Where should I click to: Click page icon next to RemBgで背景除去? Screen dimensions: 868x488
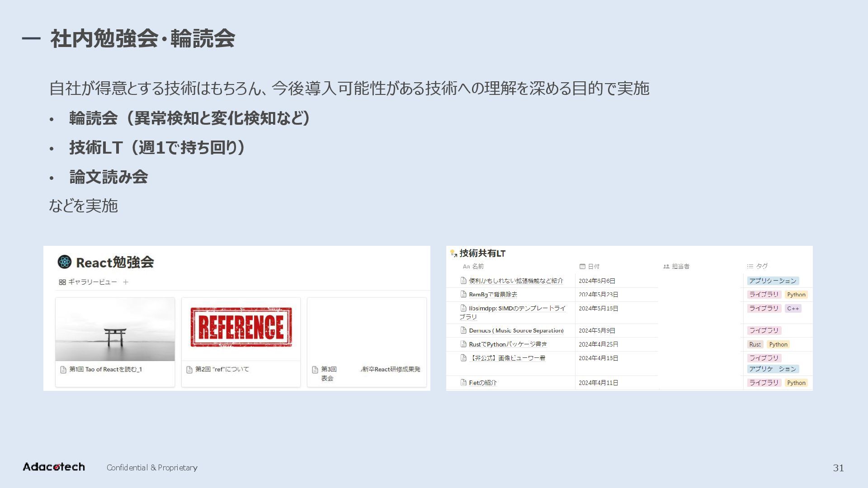pos(463,294)
